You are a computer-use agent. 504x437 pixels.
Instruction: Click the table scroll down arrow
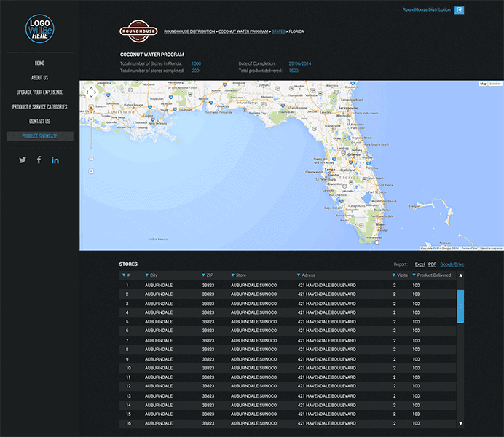tap(460, 424)
